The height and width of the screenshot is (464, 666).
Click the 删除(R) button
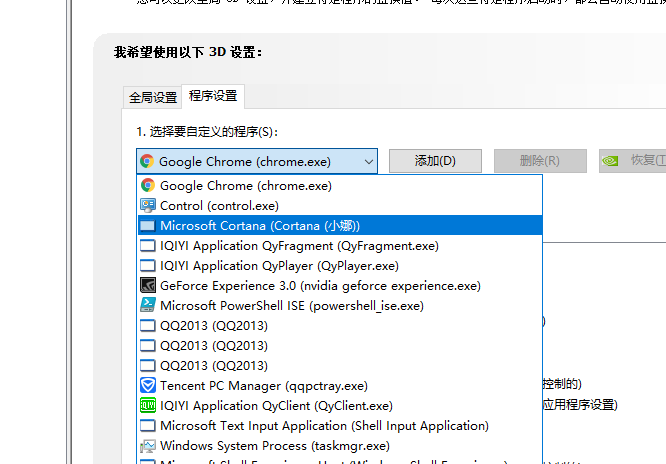(x=539, y=161)
